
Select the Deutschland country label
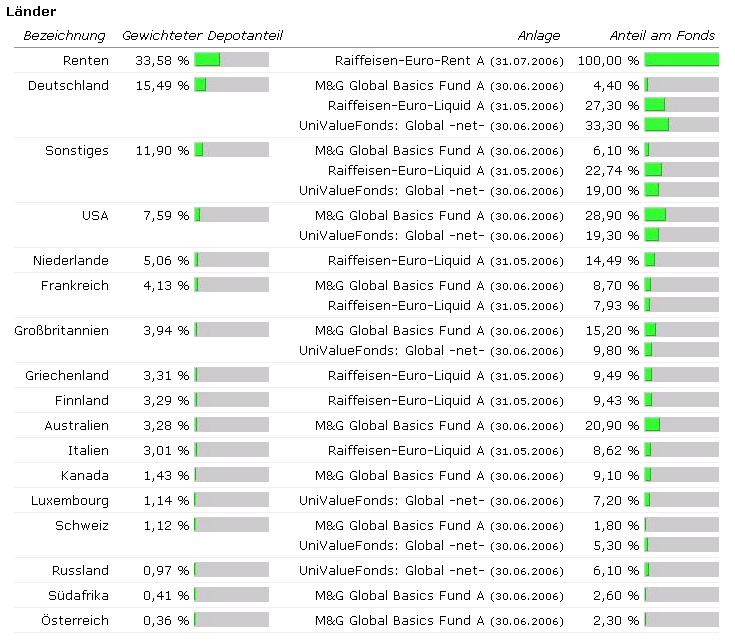click(x=68, y=86)
